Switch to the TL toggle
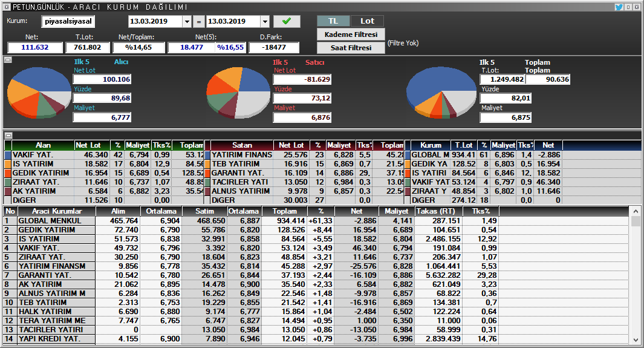 point(333,21)
